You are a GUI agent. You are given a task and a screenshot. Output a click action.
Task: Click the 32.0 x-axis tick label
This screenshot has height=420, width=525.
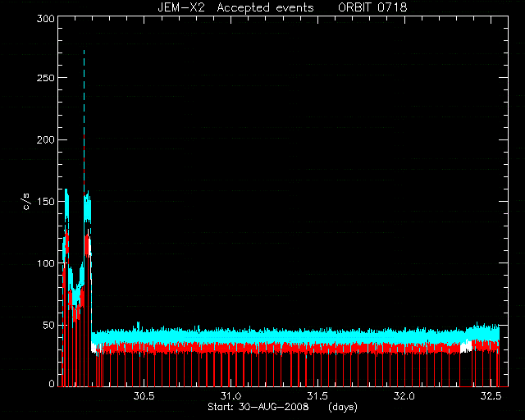click(x=404, y=396)
